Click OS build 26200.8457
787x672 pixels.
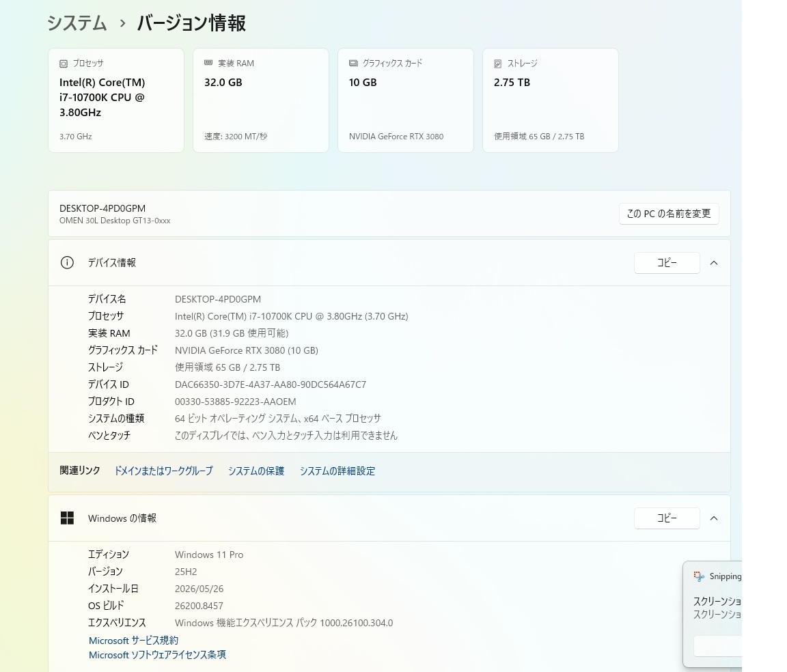click(x=199, y=606)
